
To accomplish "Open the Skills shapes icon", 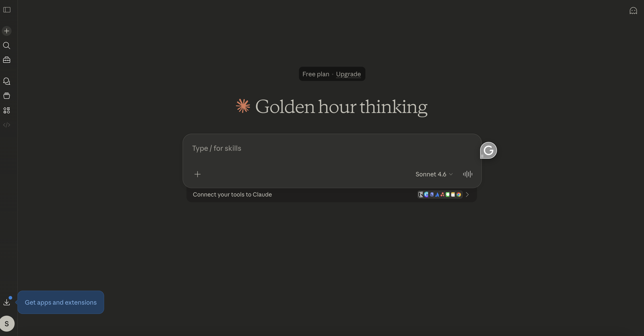I will pyautogui.click(x=6, y=110).
